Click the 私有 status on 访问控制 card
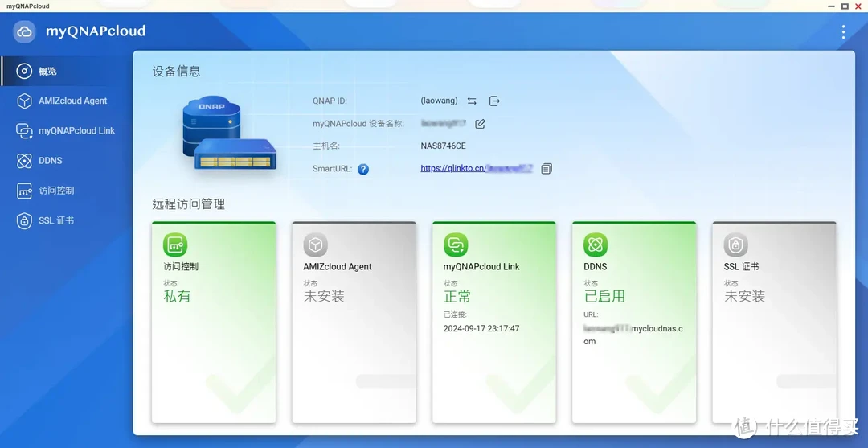Screen dimensions: 868x448 177,296
